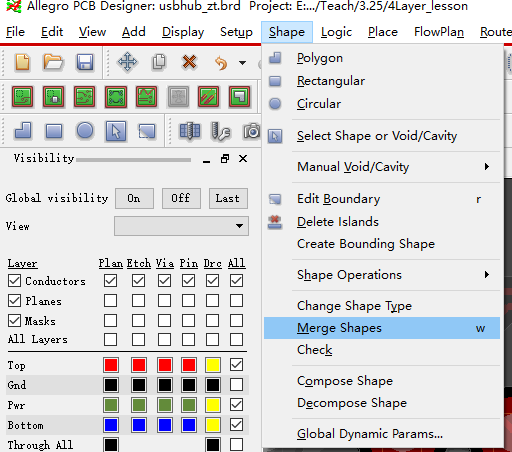
Task: Toggle Conductors Etch visibility checkbox
Action: point(138,281)
